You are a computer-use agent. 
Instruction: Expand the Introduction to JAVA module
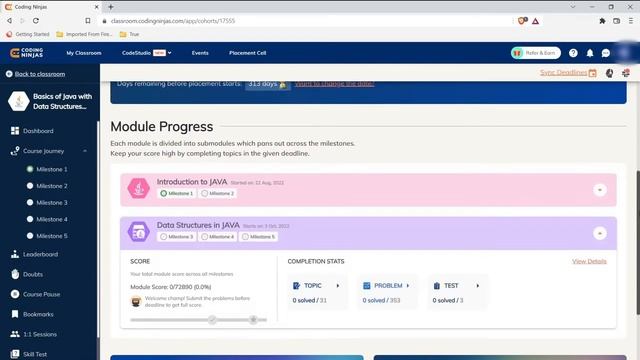[x=600, y=190]
